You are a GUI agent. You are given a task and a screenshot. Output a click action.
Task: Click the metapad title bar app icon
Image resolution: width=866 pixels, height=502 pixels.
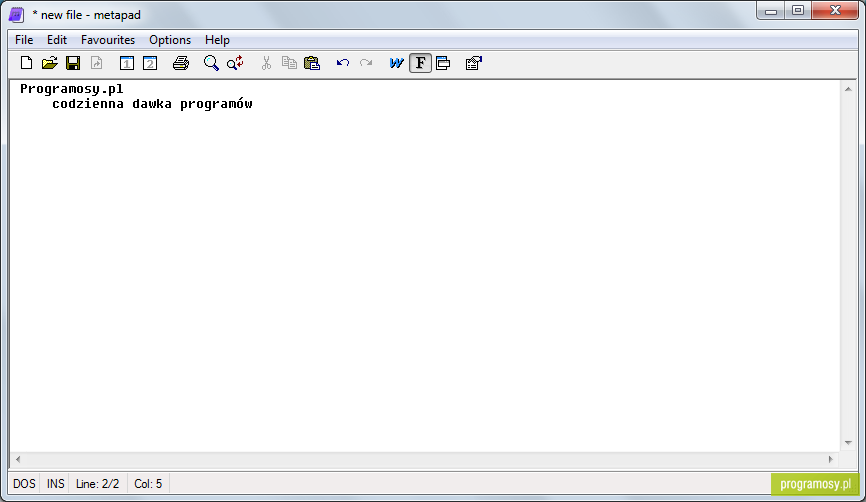point(17,15)
